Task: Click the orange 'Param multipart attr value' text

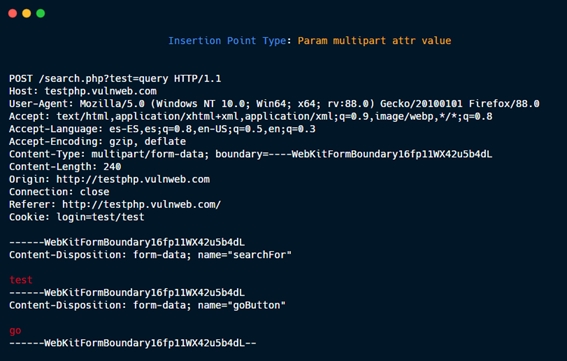Action: 374,41
